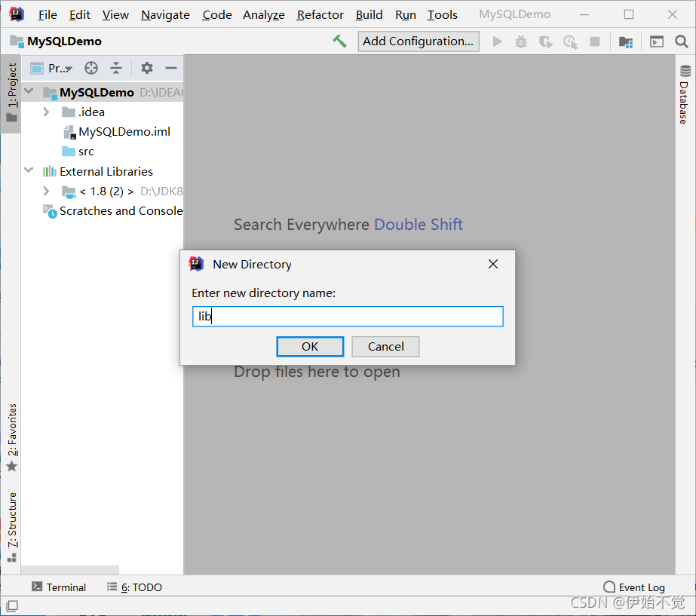
Task: Click the Run play icon in toolbar
Action: point(497,41)
